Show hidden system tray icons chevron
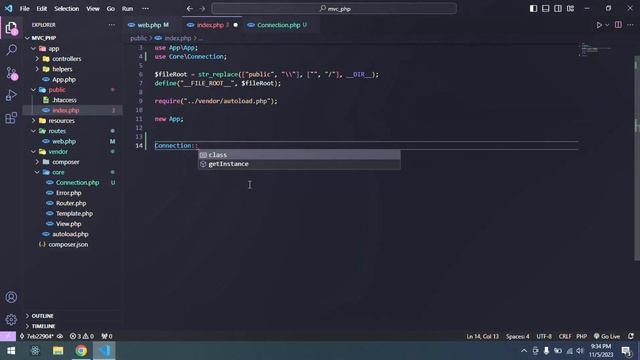This screenshot has width=640, height=360. 524,351
